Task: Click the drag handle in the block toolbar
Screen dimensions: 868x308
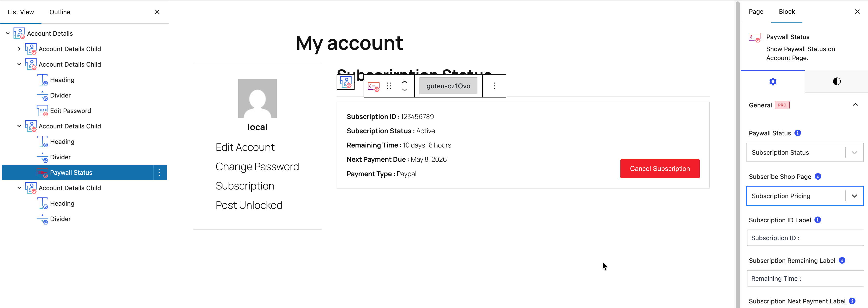Action: (389, 86)
